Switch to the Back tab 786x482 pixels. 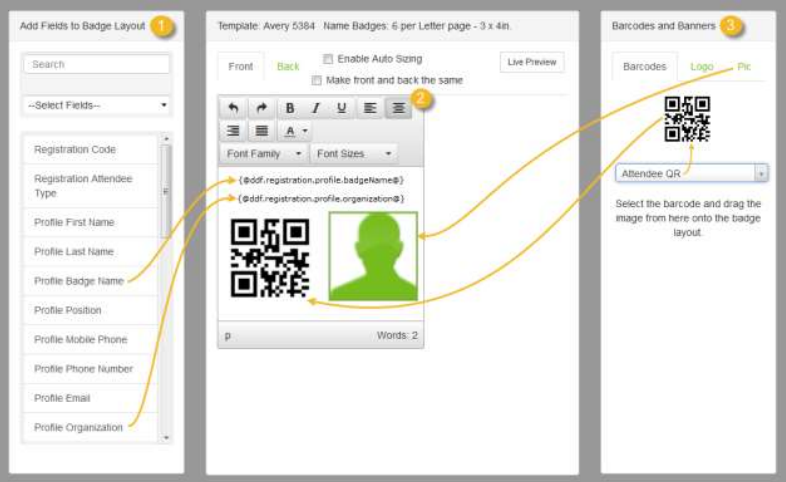pyautogui.click(x=288, y=67)
